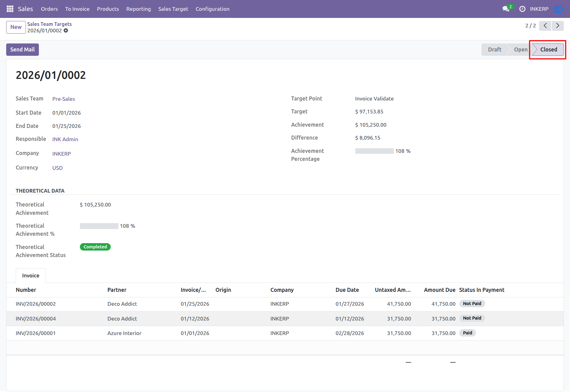Open the Pre-Sales sales team link
Viewport: 570px width, 392px height.
click(x=64, y=99)
